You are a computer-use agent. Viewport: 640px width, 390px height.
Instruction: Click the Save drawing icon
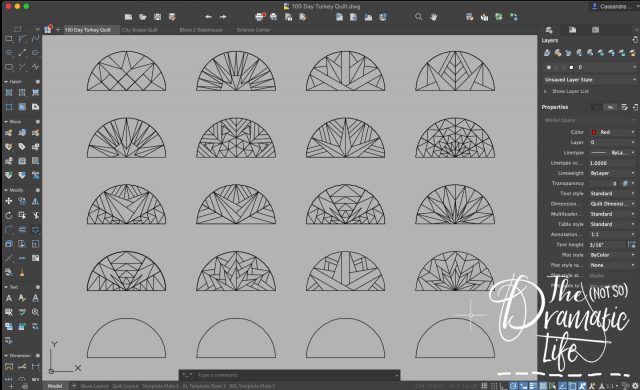point(158,17)
